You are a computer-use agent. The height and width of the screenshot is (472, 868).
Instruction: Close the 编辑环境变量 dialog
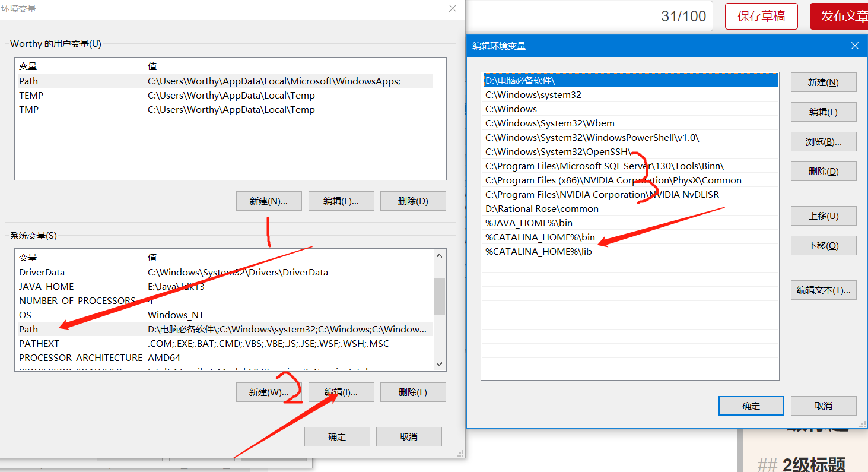(854, 46)
